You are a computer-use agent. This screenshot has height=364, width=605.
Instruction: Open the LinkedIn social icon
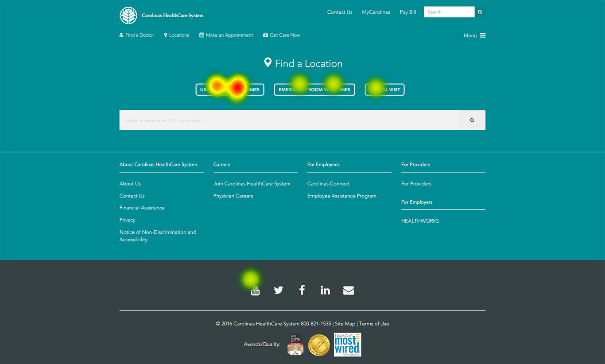pyautogui.click(x=325, y=290)
